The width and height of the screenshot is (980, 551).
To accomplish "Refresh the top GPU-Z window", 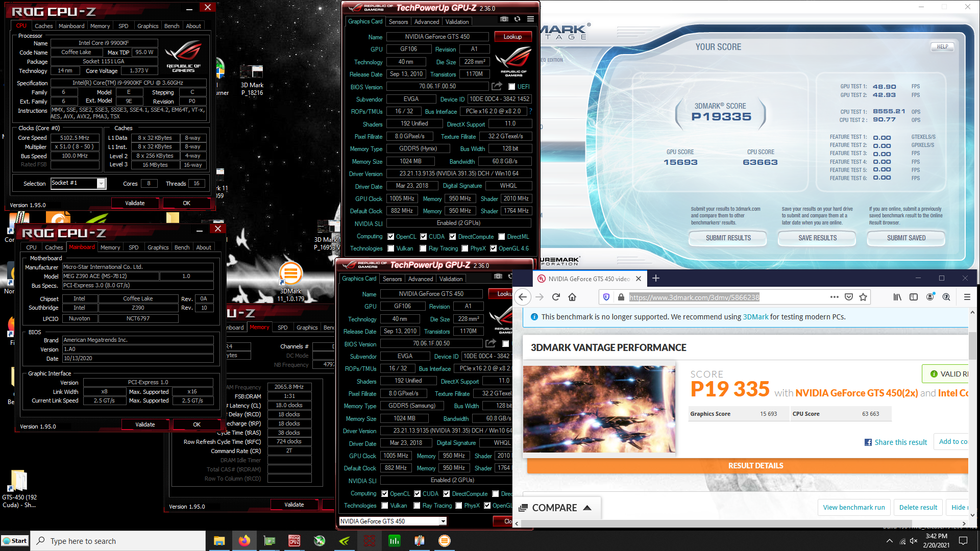I will click(x=517, y=19).
